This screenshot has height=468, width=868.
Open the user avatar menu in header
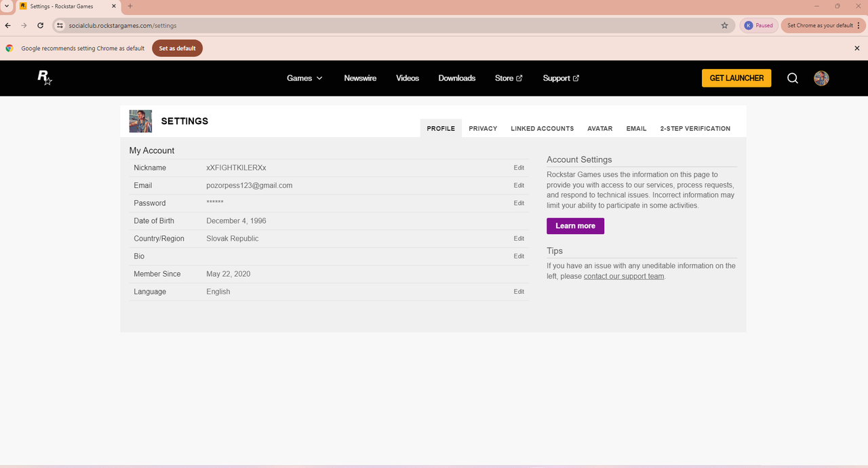tap(821, 78)
